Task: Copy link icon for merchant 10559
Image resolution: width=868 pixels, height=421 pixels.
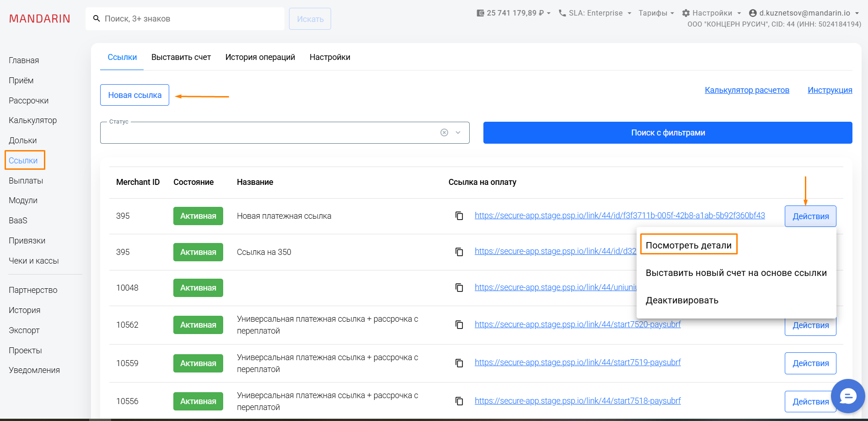Action: point(459,363)
